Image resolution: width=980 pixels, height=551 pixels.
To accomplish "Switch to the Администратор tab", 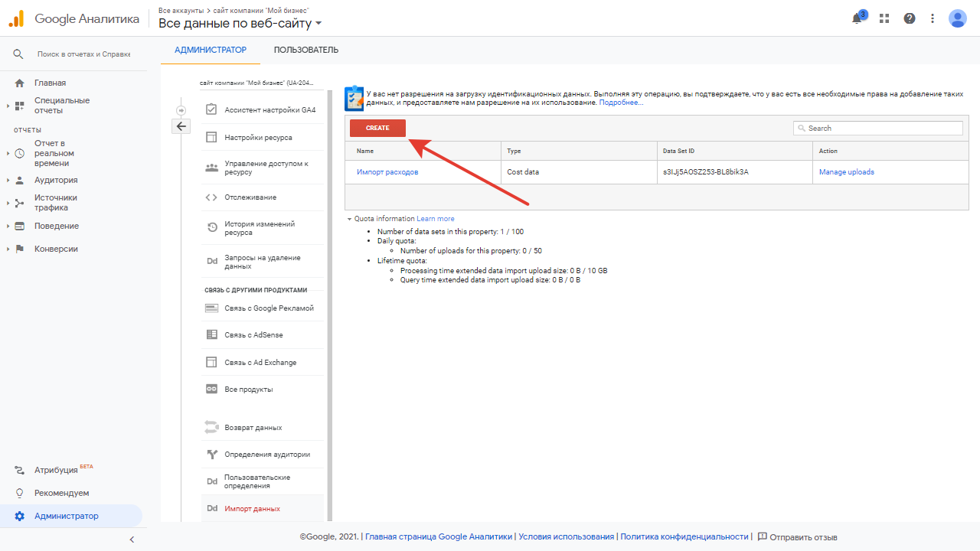I will [211, 51].
